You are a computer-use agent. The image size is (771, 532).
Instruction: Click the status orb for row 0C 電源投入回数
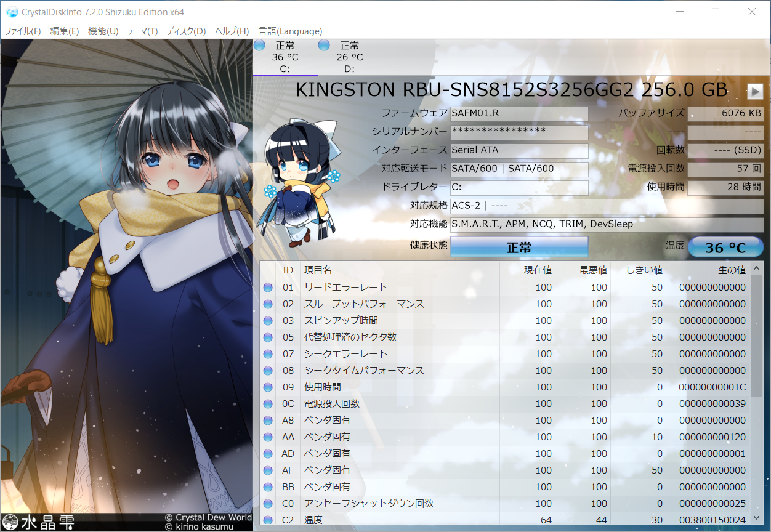coord(268,404)
